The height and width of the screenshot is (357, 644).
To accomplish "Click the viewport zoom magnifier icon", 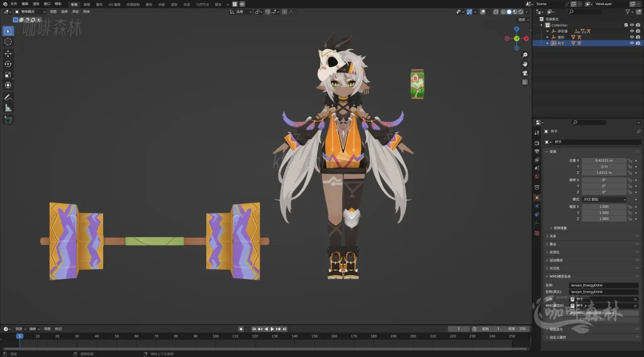I will tap(525, 55).
